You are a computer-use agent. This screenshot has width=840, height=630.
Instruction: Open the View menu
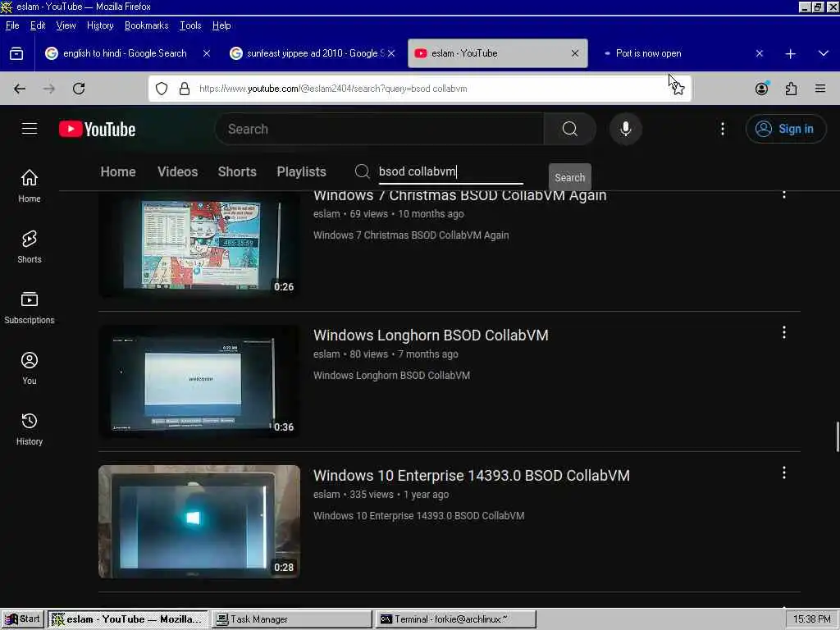[x=66, y=25]
